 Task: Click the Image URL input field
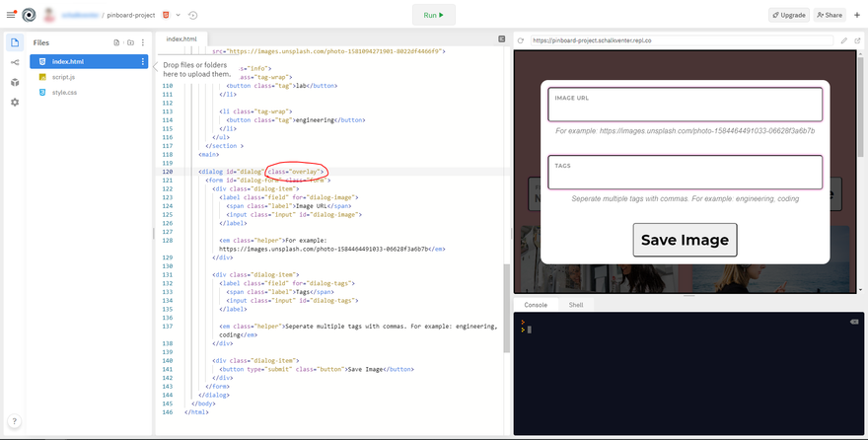click(685, 108)
